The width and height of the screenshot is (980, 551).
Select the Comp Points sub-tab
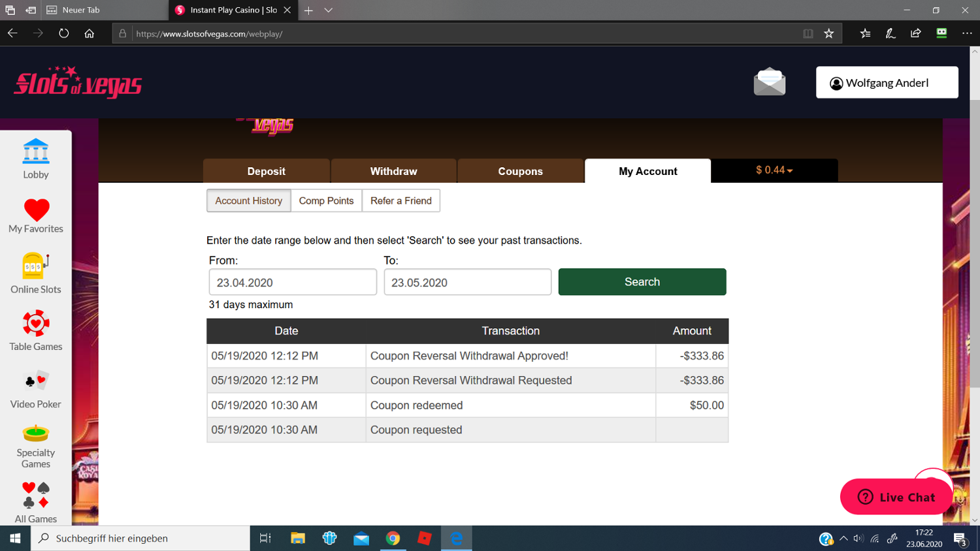[326, 201]
